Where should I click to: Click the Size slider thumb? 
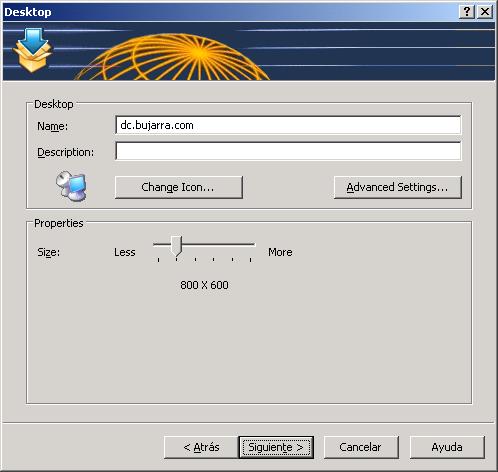point(176,246)
